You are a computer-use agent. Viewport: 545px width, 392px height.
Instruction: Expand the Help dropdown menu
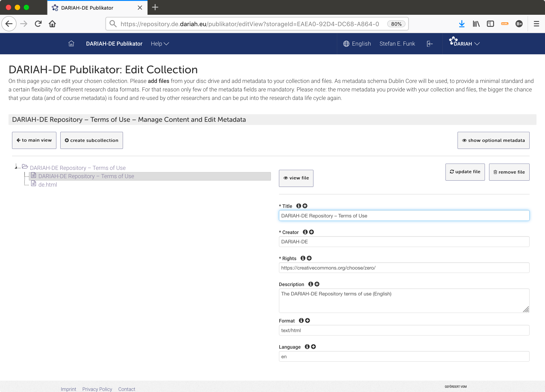pos(160,44)
